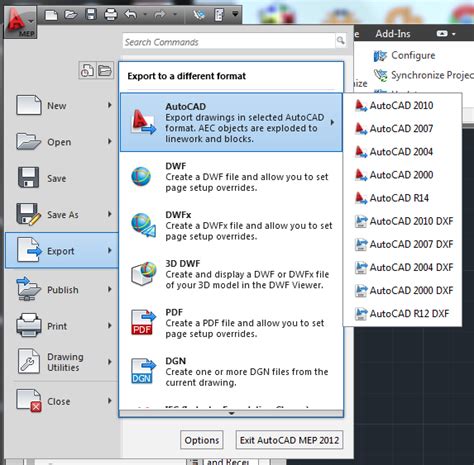Choose the AutoCAD export format entry
The height and width of the screenshot is (465, 474).
coord(231,122)
